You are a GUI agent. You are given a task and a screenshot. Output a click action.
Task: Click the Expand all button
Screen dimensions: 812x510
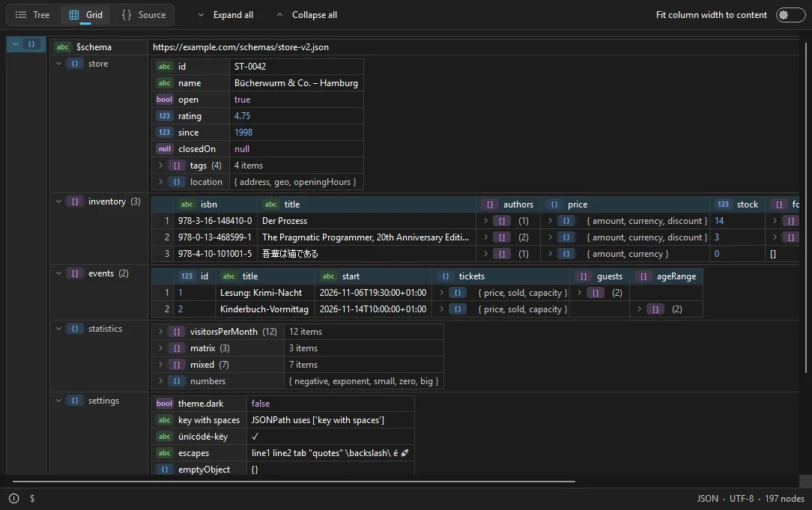click(225, 15)
